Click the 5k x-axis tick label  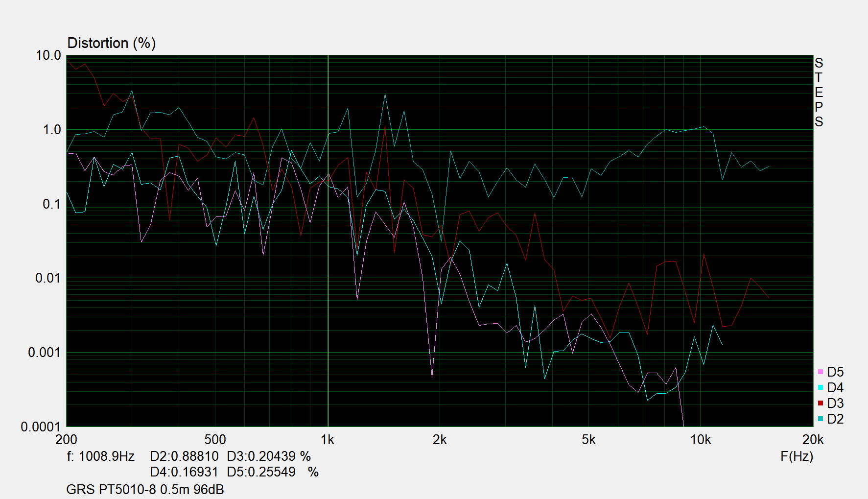[588, 440]
